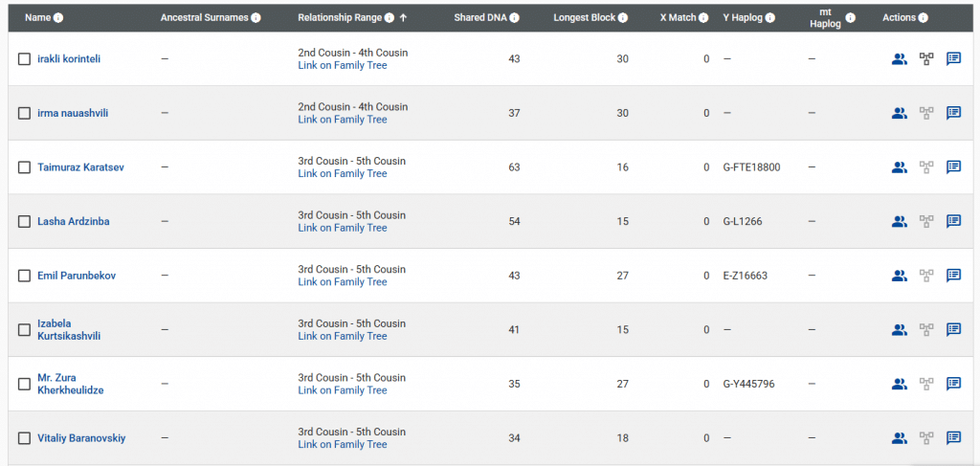Click info icon next to Ancestral Surnames
Screen dimensions: 980x466
point(256,18)
